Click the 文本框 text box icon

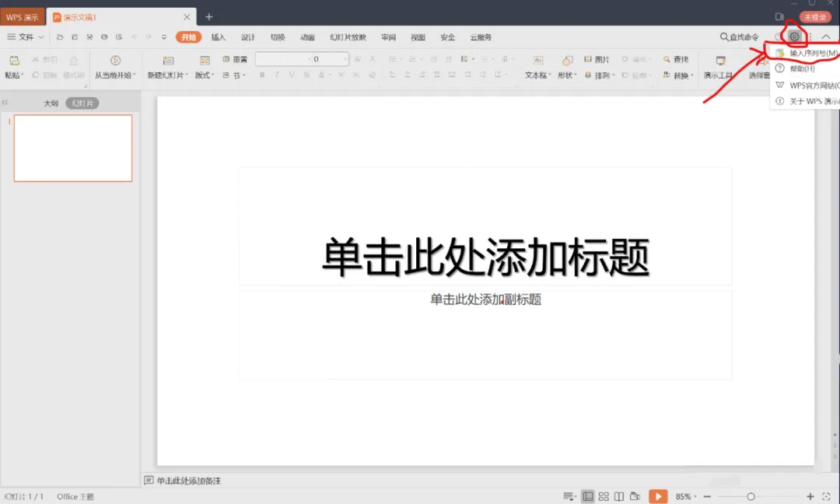(538, 61)
